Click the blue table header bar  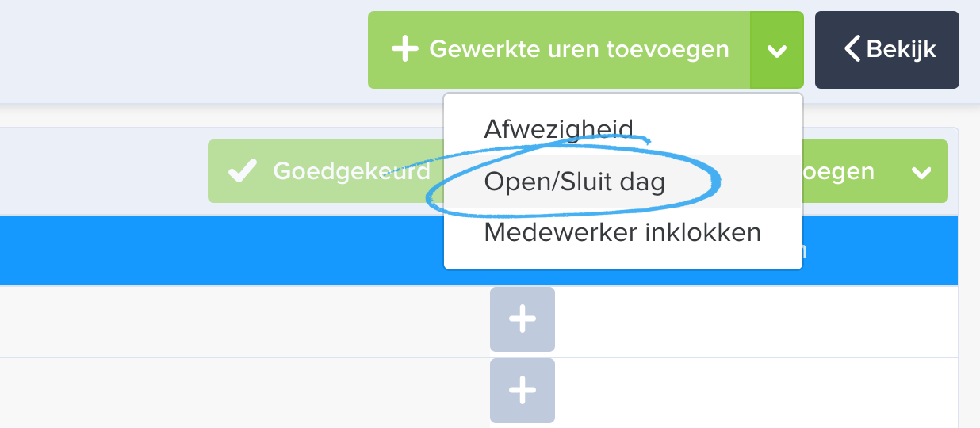tap(222, 250)
